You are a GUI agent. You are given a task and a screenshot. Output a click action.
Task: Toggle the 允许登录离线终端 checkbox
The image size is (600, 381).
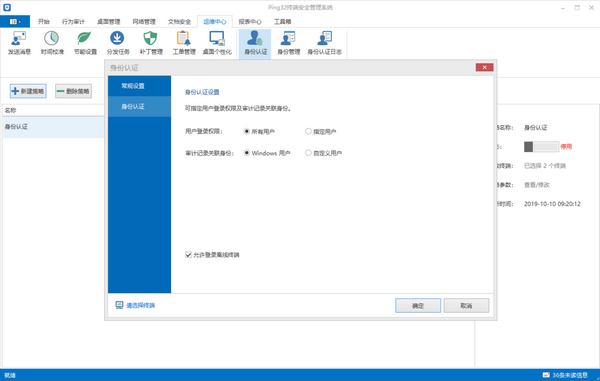coord(188,255)
